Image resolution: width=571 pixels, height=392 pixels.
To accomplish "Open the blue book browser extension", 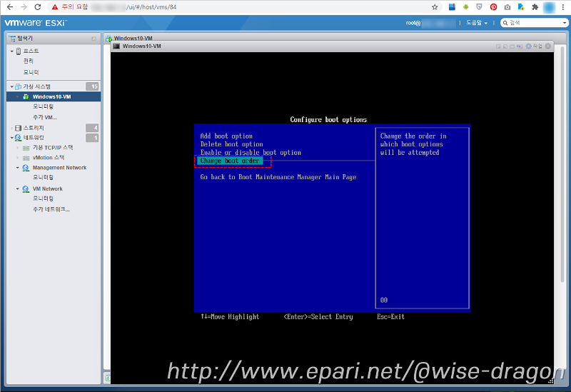I will pyautogui.click(x=452, y=7).
